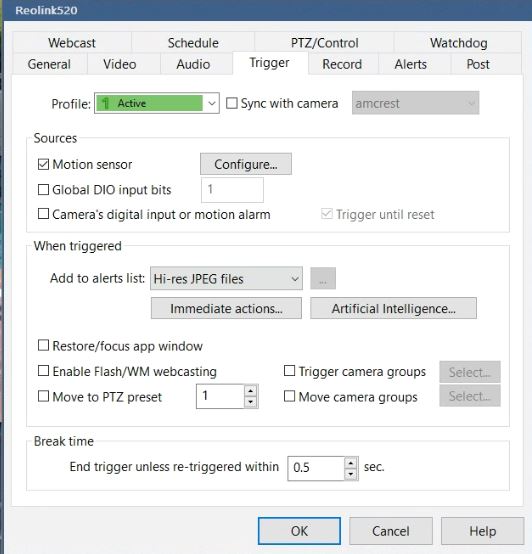Go to the PTZ/Control tab
Screen dimensions: 532x554
pos(324,43)
